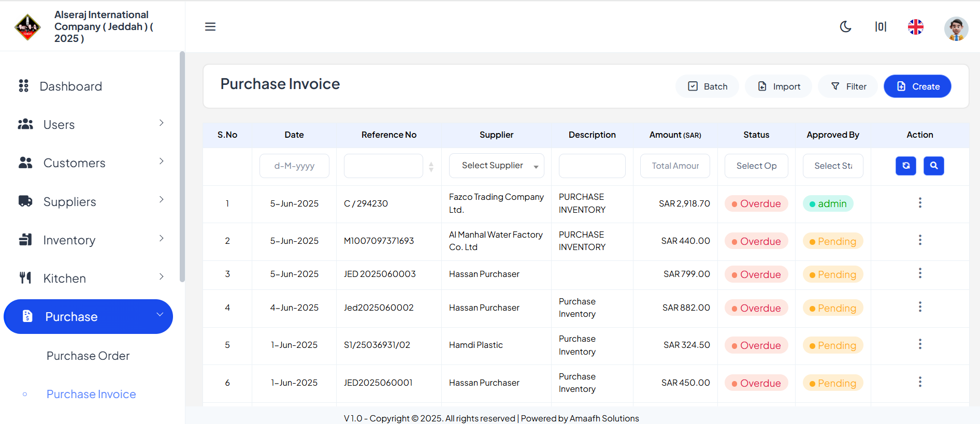This screenshot has height=424, width=980.
Task: Open three-dot menu for Hamdi Plastic row
Action: (920, 344)
